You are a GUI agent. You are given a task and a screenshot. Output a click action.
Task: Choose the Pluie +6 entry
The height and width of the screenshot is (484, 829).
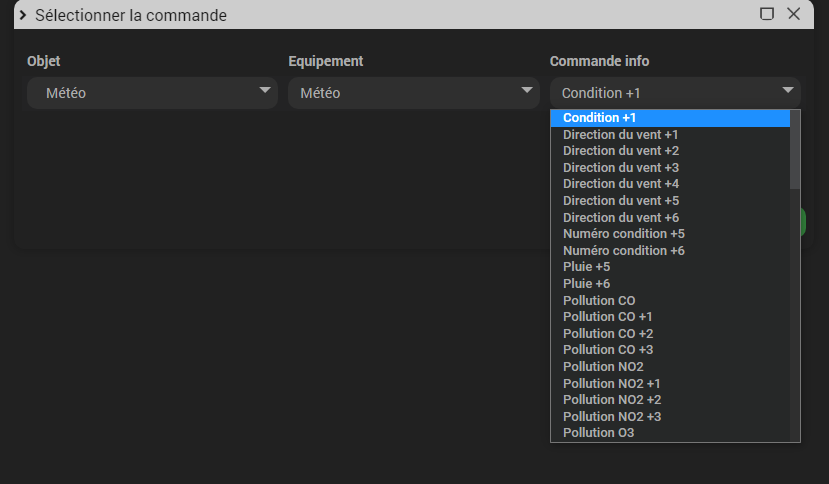(670, 284)
